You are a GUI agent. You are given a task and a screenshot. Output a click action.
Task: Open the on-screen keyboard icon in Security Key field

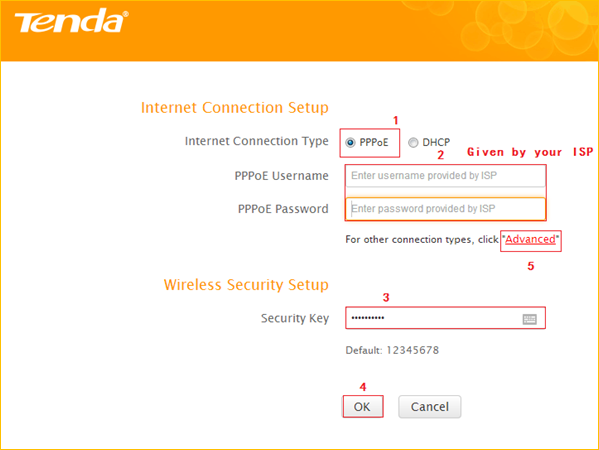529,319
